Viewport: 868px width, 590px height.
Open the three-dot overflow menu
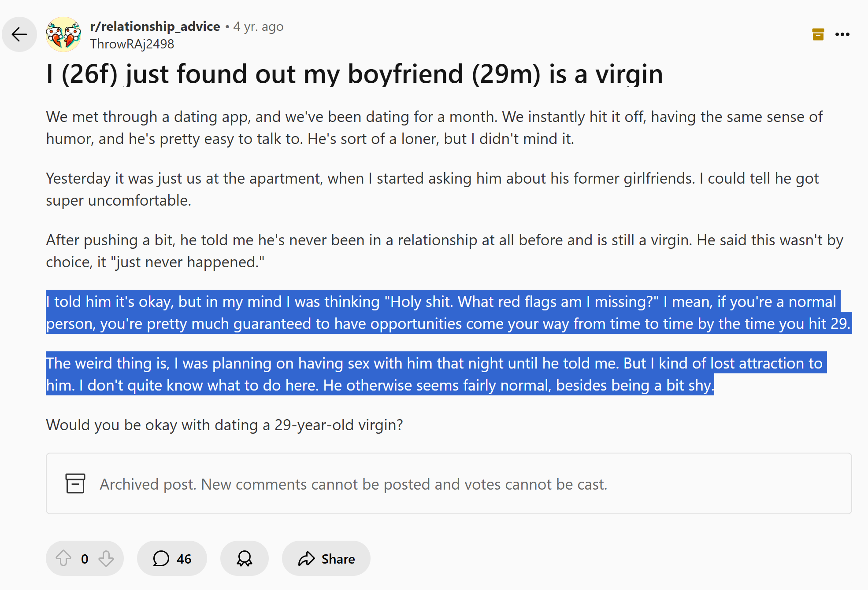(842, 34)
